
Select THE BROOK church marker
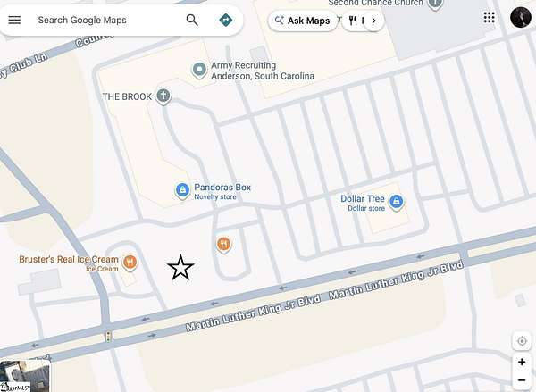(x=163, y=96)
